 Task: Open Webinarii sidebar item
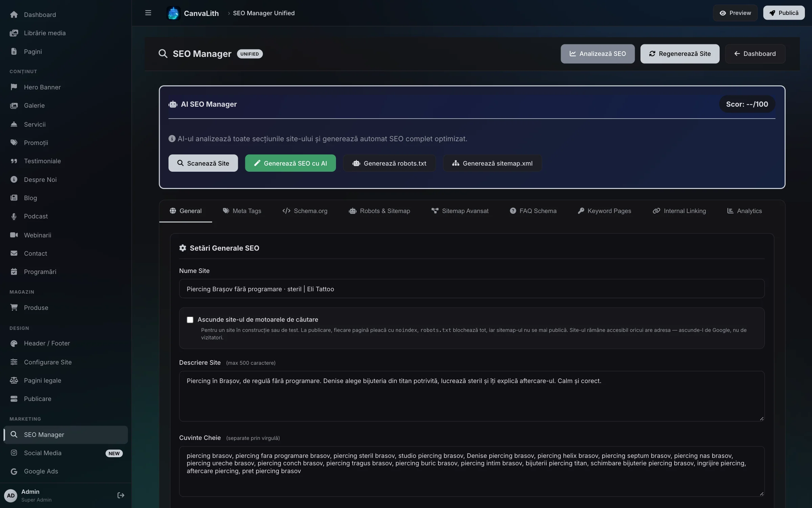[x=66, y=235]
